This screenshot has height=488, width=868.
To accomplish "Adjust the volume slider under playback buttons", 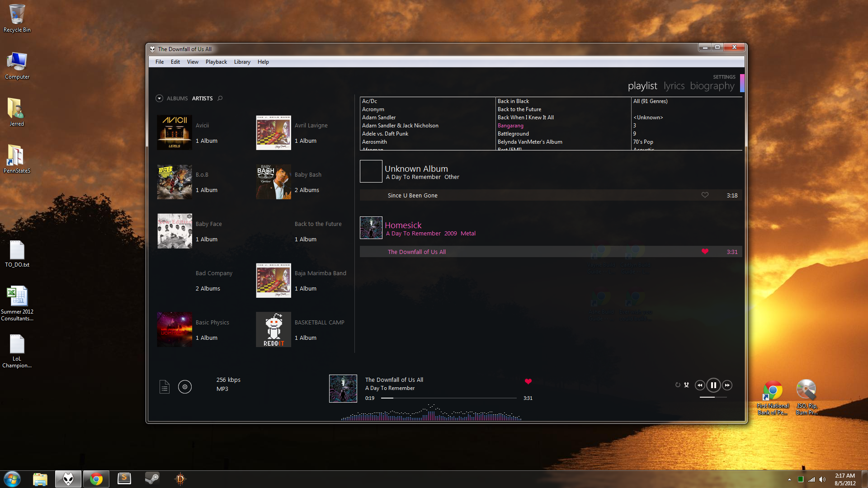I will click(x=713, y=397).
